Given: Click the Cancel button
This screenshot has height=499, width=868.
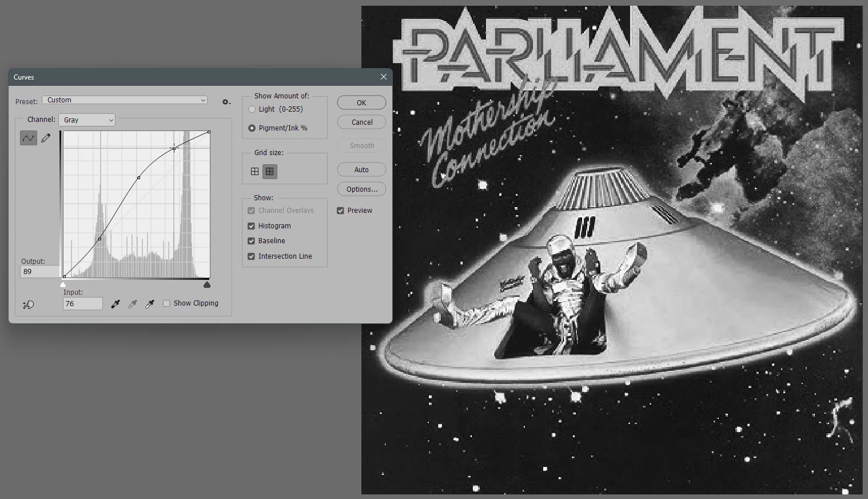Looking at the screenshot, I should point(361,122).
